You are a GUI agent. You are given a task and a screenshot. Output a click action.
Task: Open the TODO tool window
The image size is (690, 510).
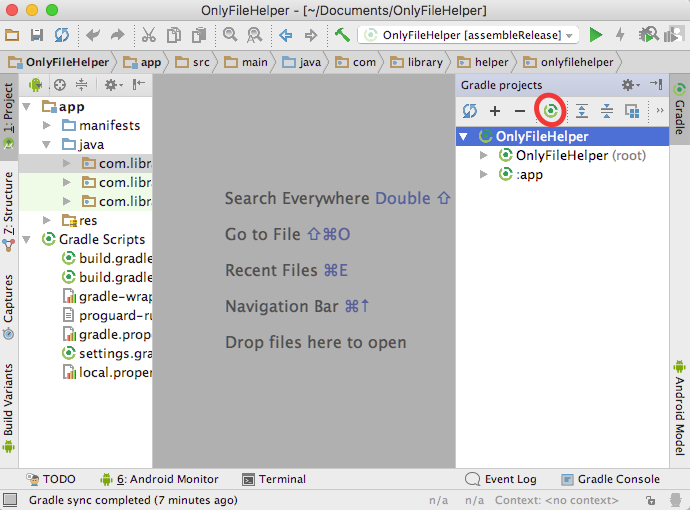(51, 479)
